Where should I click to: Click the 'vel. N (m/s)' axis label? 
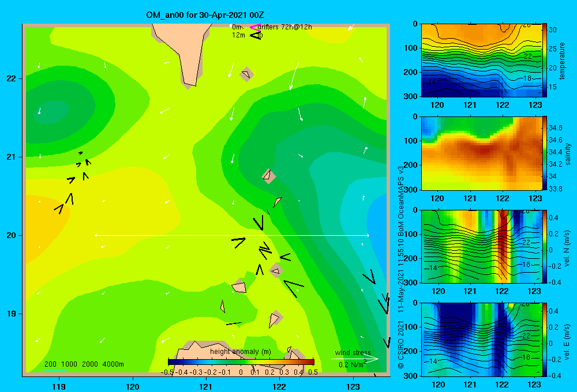tap(567, 248)
